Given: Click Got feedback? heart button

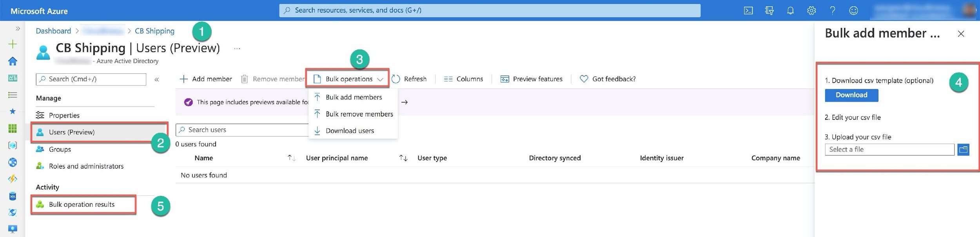Looking at the screenshot, I should (608, 79).
